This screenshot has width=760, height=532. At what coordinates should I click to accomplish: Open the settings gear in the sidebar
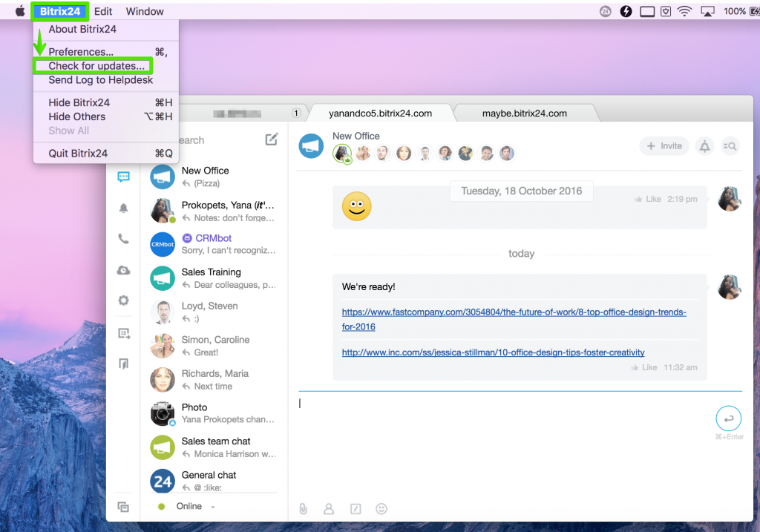(x=124, y=301)
